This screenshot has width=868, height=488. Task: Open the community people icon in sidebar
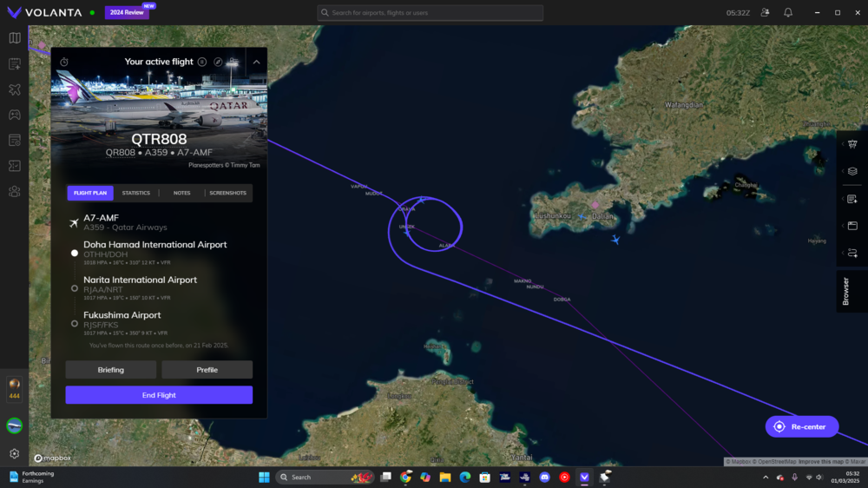(x=14, y=191)
